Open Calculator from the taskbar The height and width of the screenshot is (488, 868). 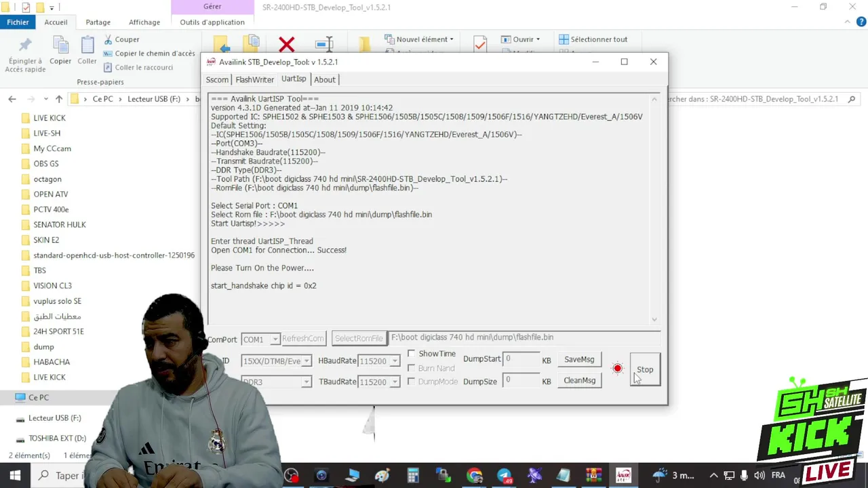[413, 475]
